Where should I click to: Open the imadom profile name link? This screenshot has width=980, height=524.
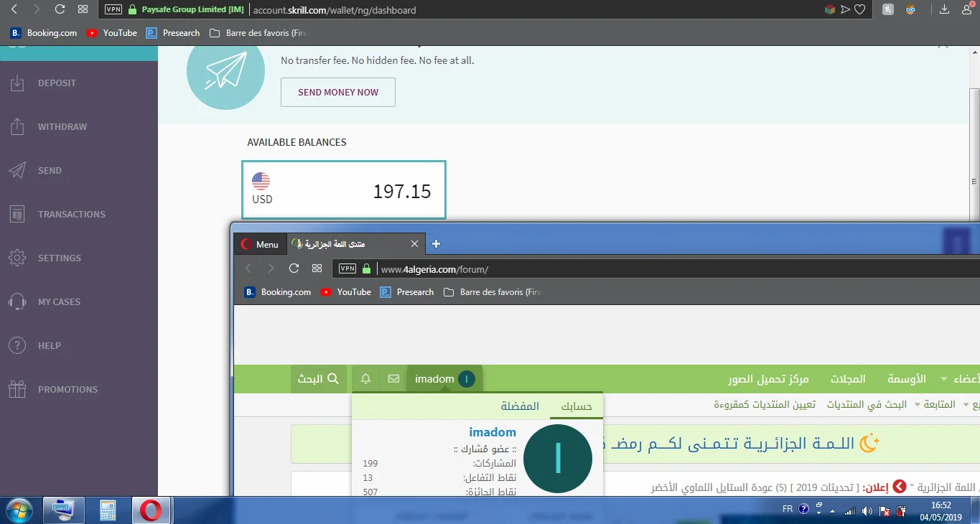pyautogui.click(x=493, y=432)
